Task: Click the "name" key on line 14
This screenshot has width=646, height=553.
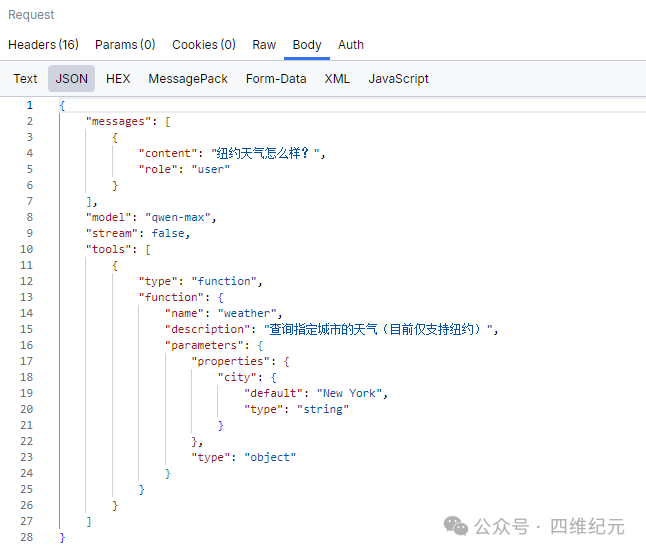Action: click(185, 313)
